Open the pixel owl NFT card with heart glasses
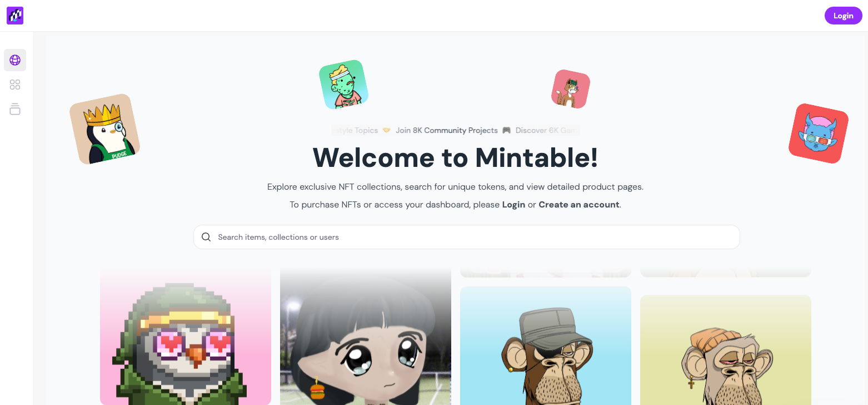Screen dimensions: 868x405 tap(186, 336)
